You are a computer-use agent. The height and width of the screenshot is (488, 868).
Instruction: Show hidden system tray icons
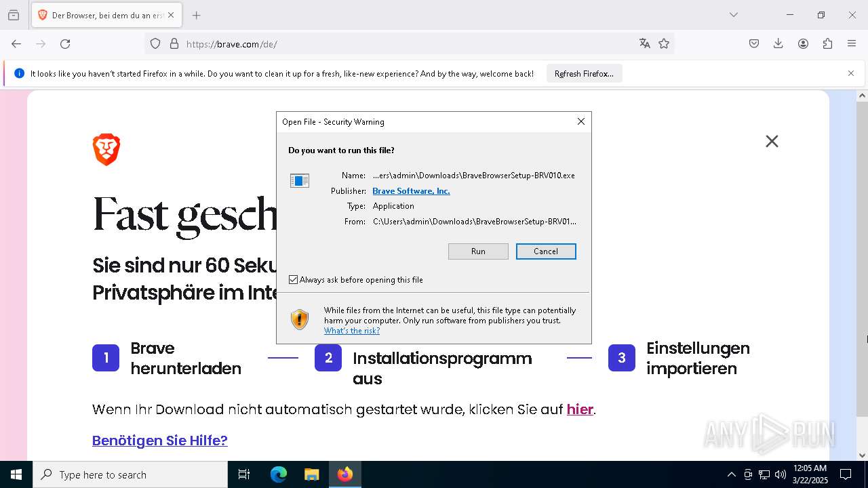click(x=731, y=474)
